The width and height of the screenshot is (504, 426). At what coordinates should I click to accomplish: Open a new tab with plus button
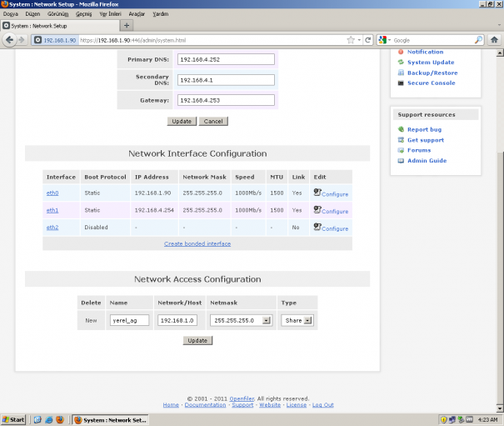tap(127, 25)
